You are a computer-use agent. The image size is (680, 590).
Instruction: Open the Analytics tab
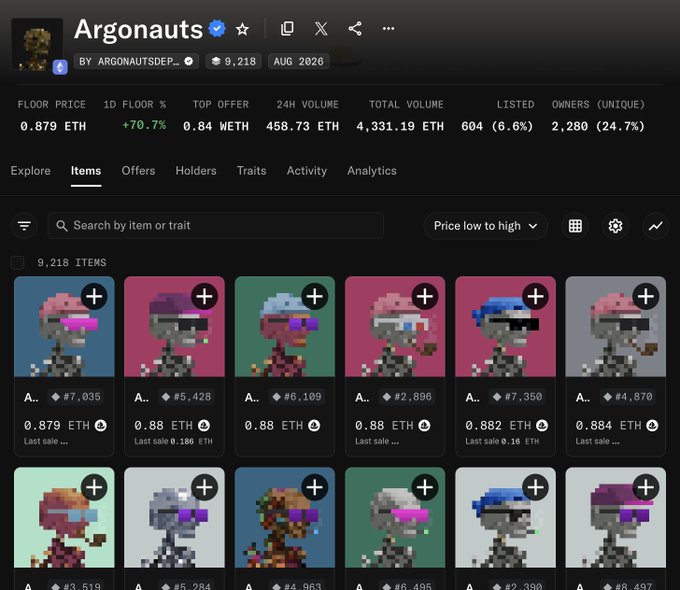372,170
